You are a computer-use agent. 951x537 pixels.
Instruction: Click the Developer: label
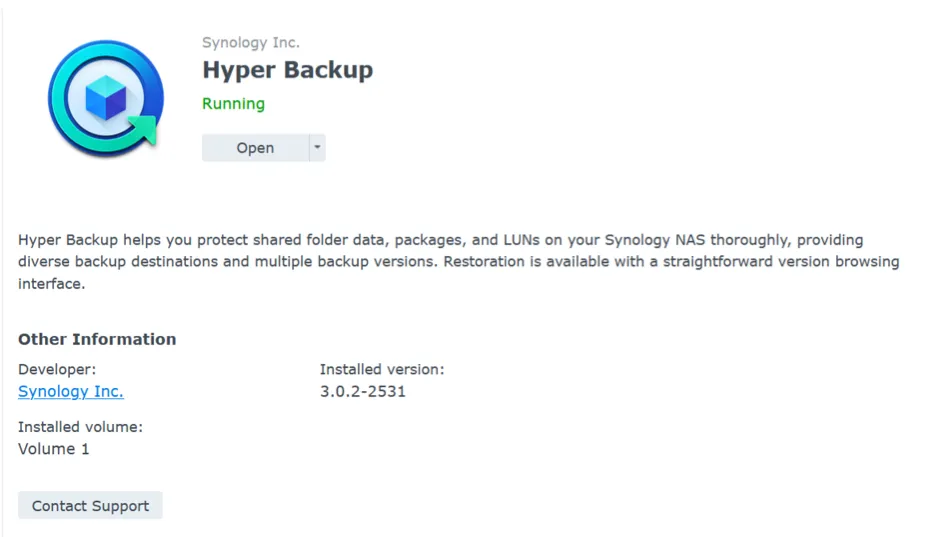(57, 369)
